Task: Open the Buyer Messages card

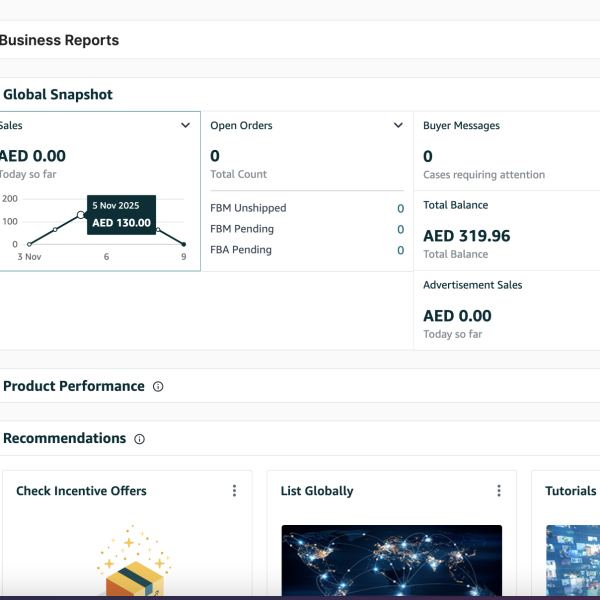Action: pos(461,126)
